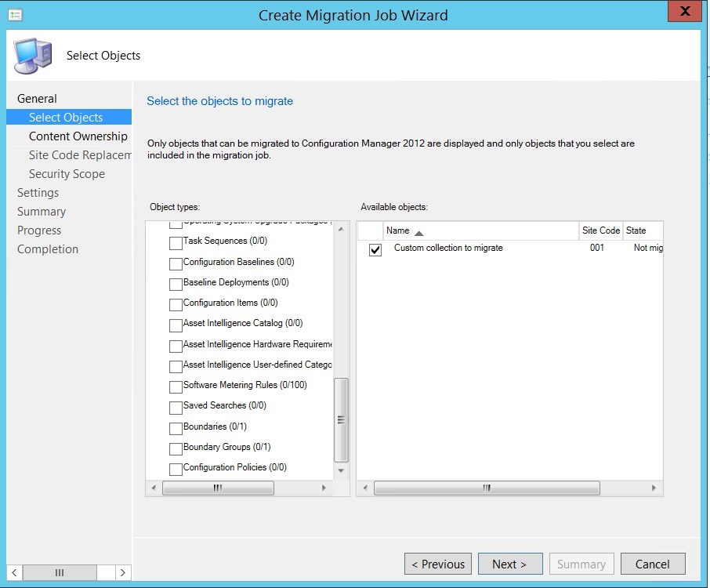The height and width of the screenshot is (588, 710).
Task: Enable Boundaries for migration
Action: (x=176, y=426)
